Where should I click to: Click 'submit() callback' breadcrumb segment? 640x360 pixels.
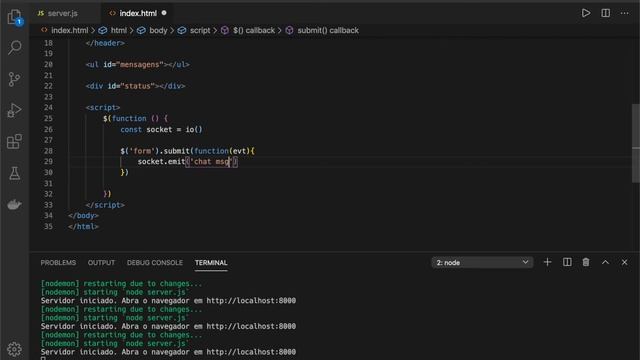click(x=328, y=30)
